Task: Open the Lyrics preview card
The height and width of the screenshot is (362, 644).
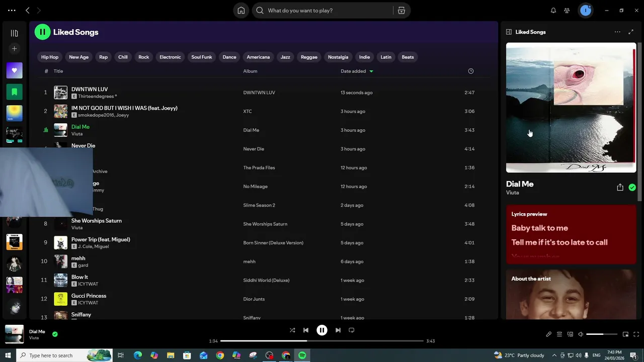Action: pos(571,234)
